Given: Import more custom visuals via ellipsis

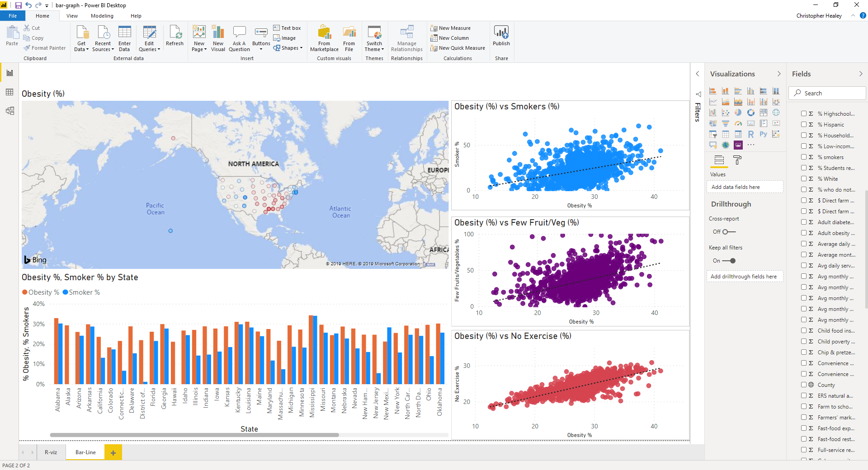Looking at the screenshot, I should click(x=751, y=145).
